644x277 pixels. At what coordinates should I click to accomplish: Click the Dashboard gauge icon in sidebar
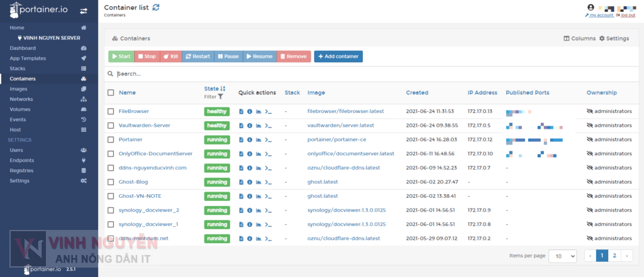tap(84, 48)
